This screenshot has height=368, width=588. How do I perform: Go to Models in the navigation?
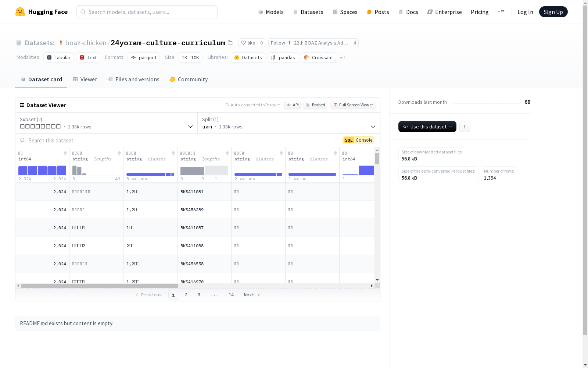pos(271,12)
